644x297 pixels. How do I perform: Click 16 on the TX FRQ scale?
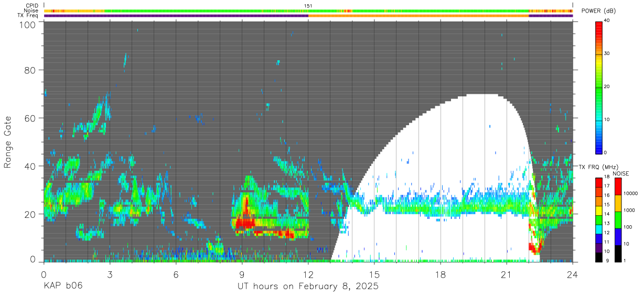coord(607,195)
